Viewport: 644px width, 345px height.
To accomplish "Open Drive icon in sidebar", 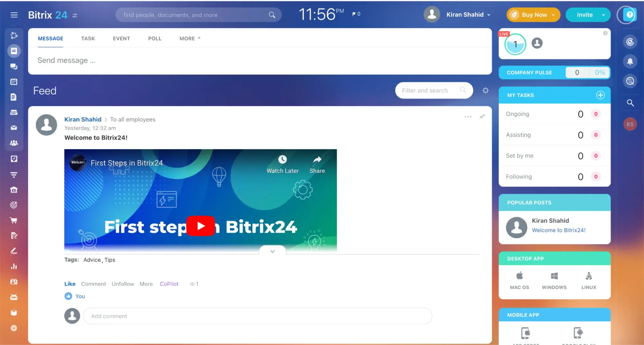I will tap(14, 113).
